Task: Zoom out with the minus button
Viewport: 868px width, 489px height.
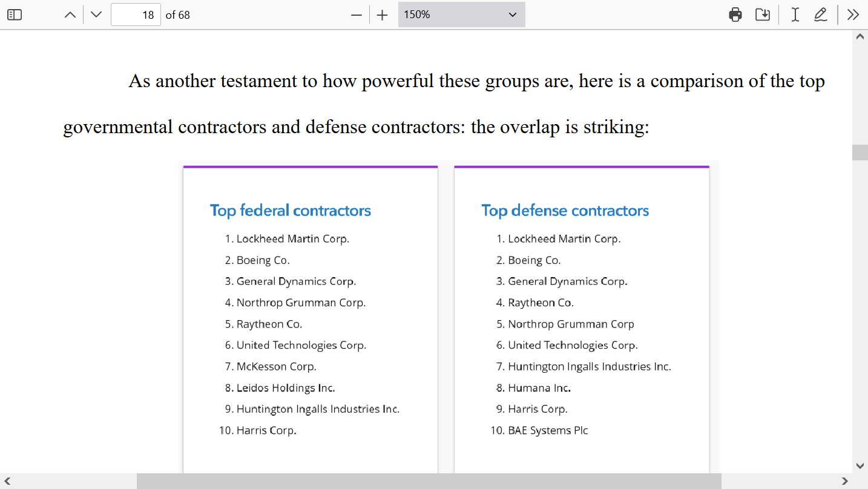Action: tap(357, 15)
